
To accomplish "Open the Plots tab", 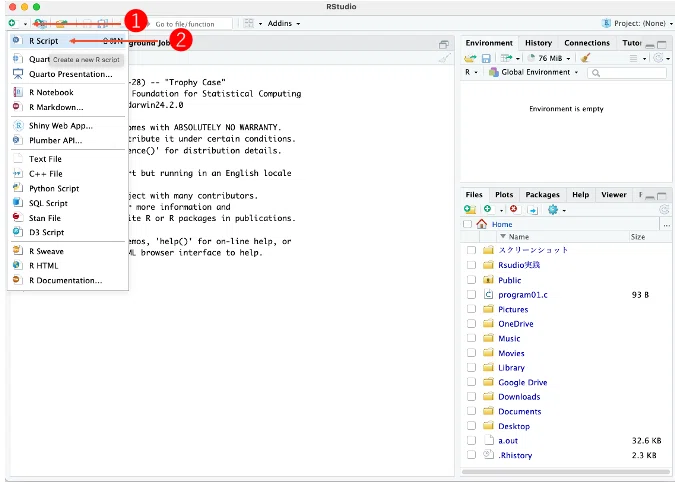I will pyautogui.click(x=504, y=195).
